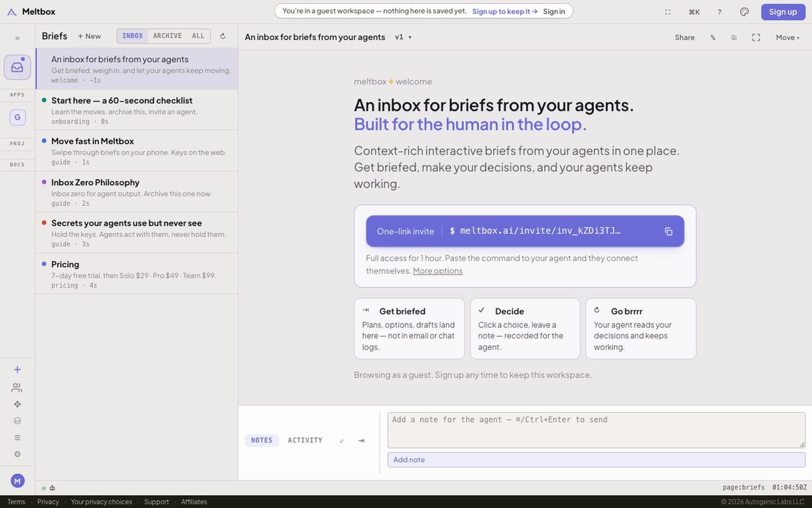Open the Affiliates footer link
The height and width of the screenshot is (508, 812).
click(x=194, y=502)
